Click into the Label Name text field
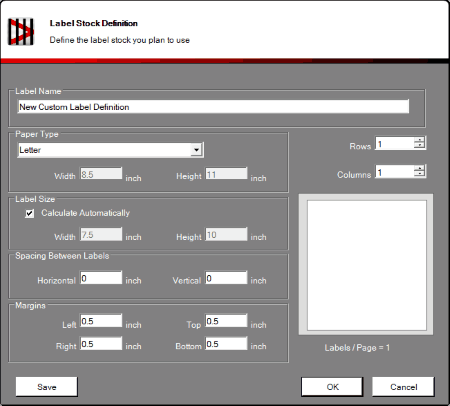The width and height of the screenshot is (450, 406). (213, 107)
